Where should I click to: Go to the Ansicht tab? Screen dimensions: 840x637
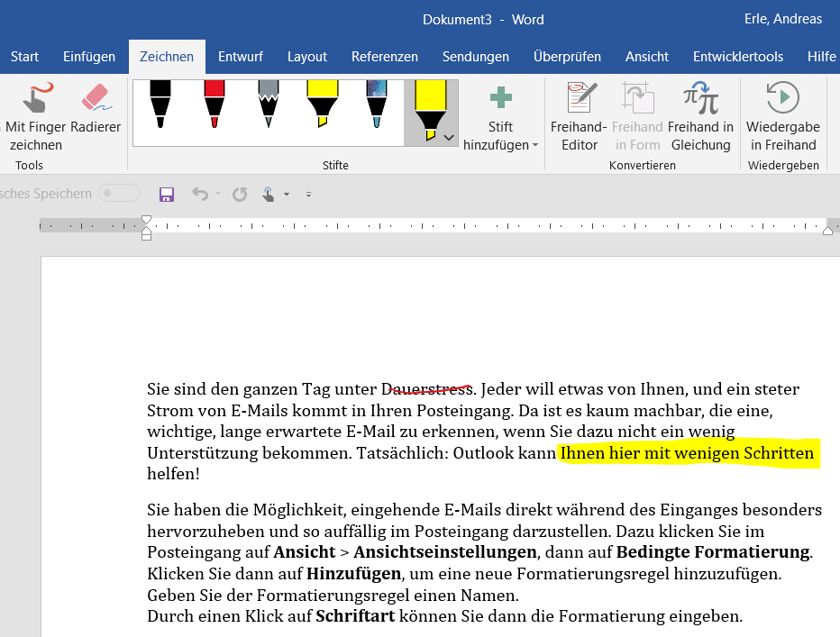click(647, 57)
